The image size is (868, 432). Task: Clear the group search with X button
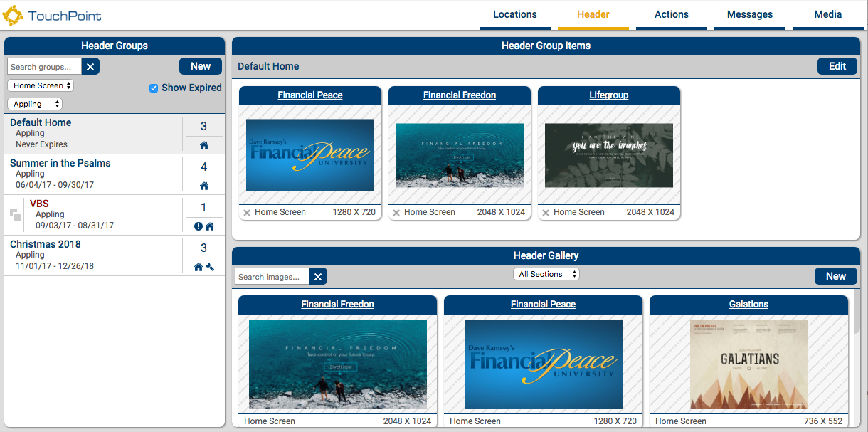click(x=90, y=67)
